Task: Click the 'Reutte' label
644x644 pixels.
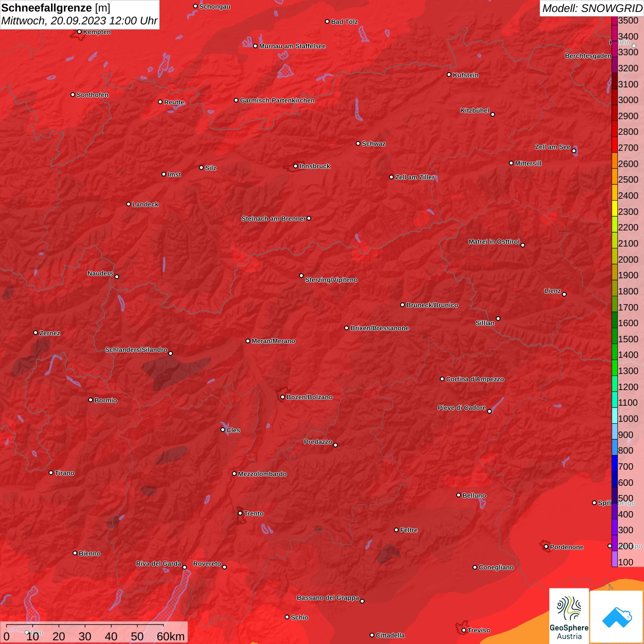Action: pos(174,102)
